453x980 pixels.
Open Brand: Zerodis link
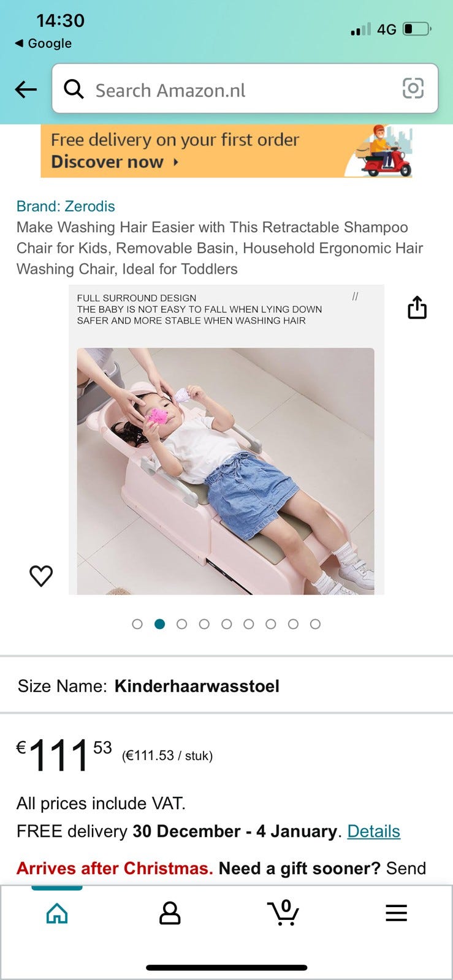pos(66,206)
